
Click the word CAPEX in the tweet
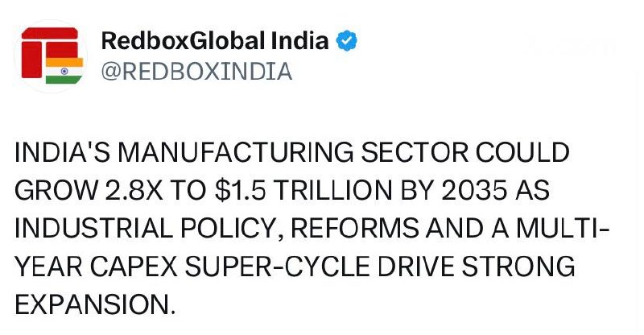point(134,267)
